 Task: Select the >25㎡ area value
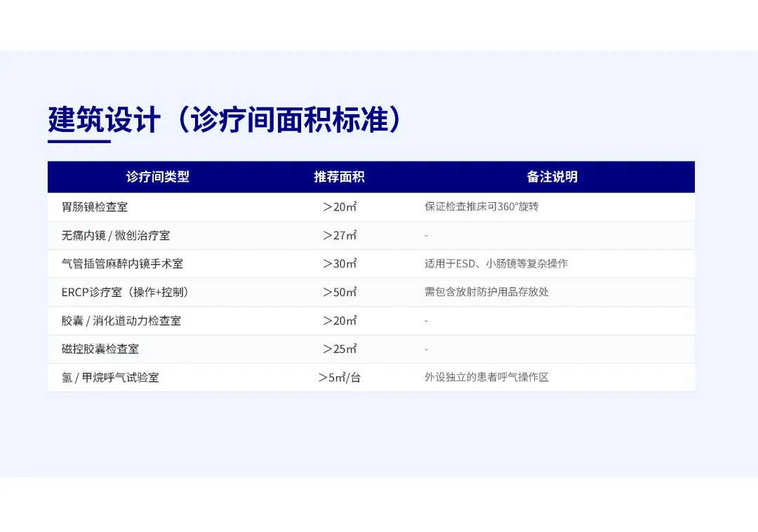pos(340,349)
